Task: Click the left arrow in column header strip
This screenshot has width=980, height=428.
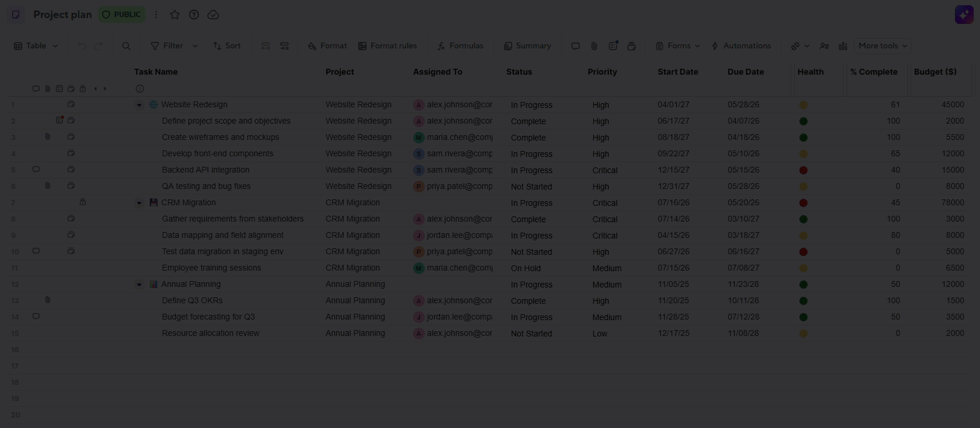Action: [x=96, y=89]
